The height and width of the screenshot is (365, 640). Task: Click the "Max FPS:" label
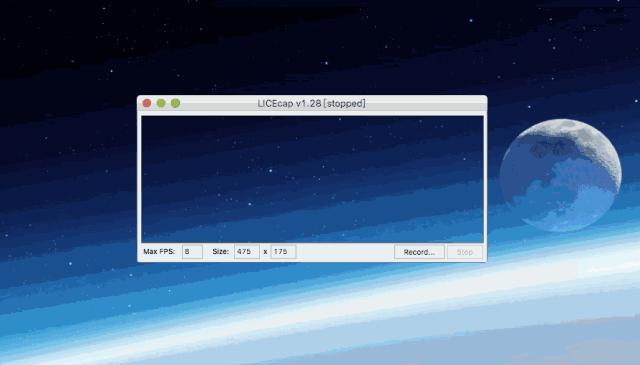(x=159, y=251)
